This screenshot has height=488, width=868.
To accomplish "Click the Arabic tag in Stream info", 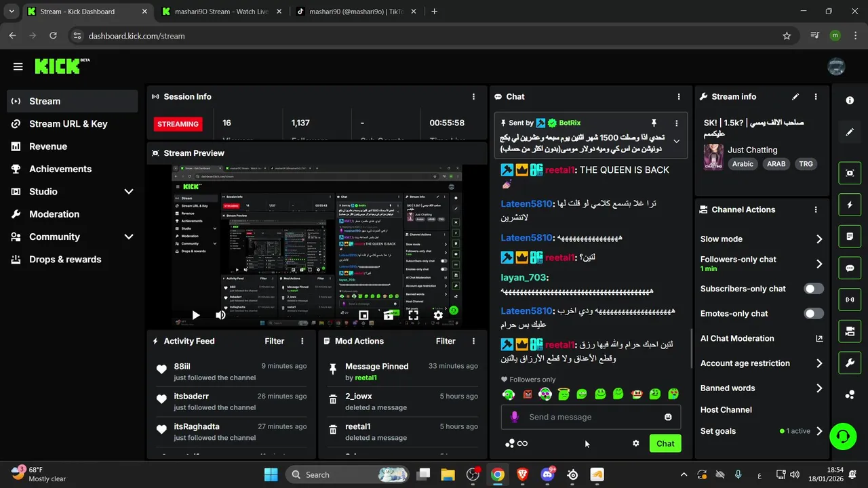I will (743, 164).
